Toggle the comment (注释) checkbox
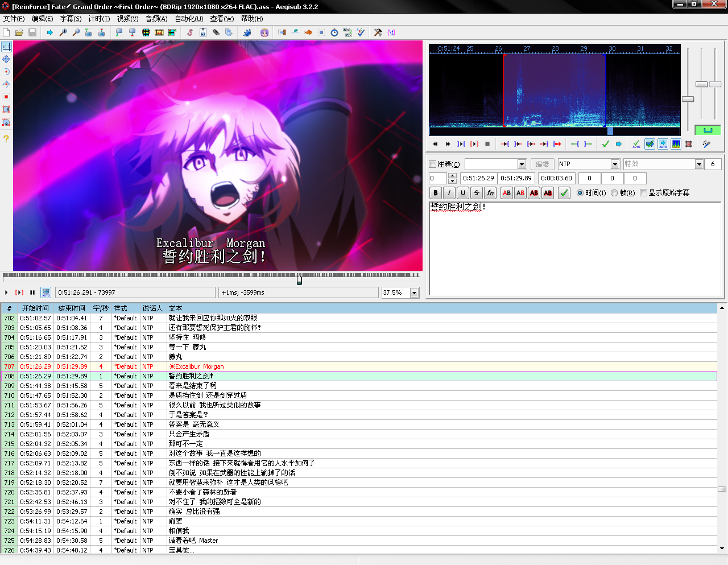The image size is (728, 565). (432, 164)
